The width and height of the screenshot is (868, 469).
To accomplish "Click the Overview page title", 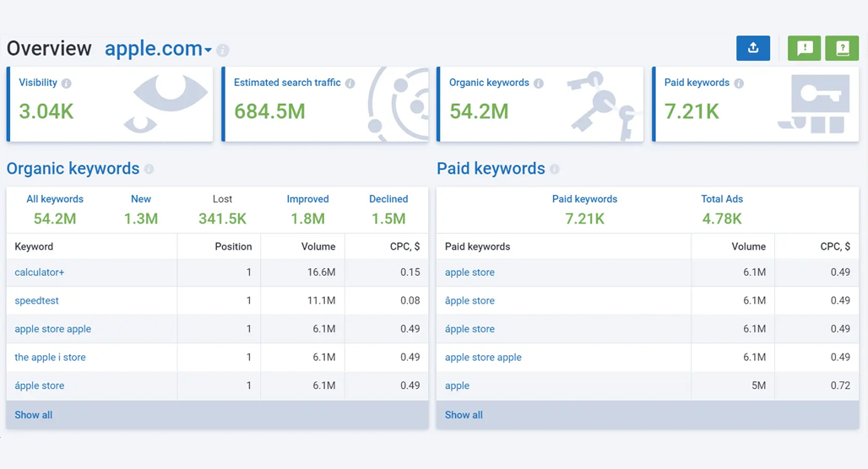I will coord(49,49).
